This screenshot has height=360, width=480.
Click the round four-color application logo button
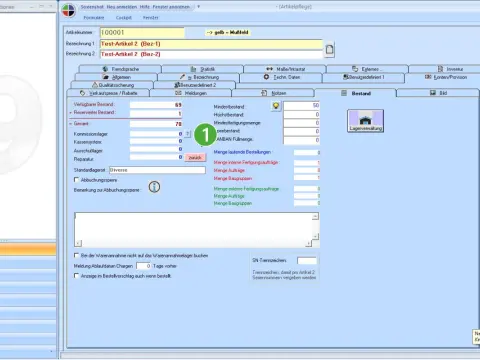69,11
